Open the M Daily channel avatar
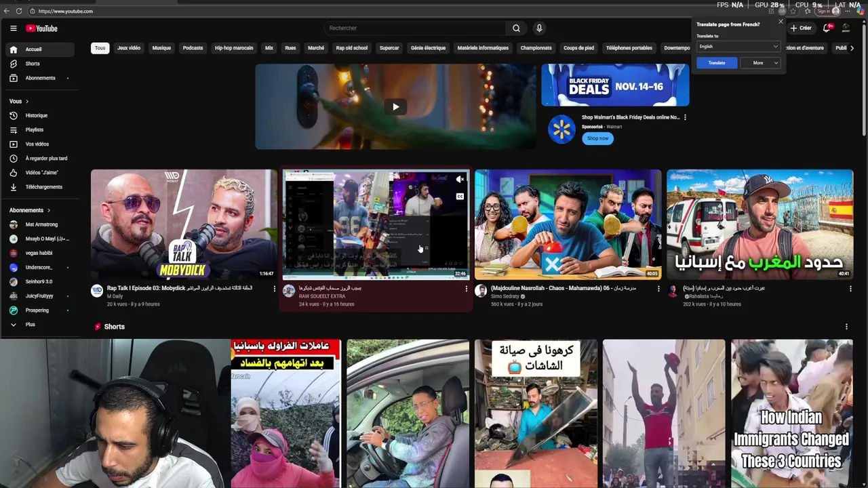This screenshot has width=868, height=488. point(97,291)
